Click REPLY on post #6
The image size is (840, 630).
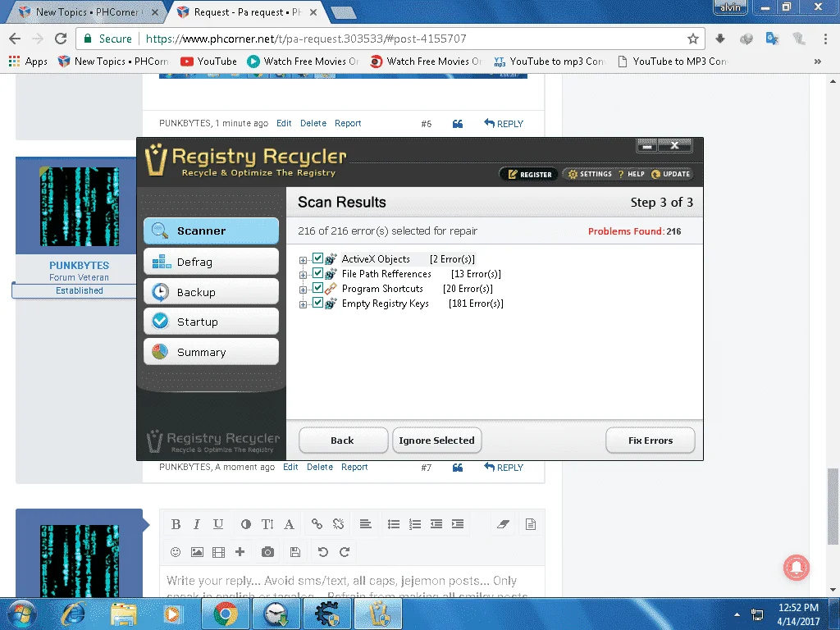[x=504, y=124]
